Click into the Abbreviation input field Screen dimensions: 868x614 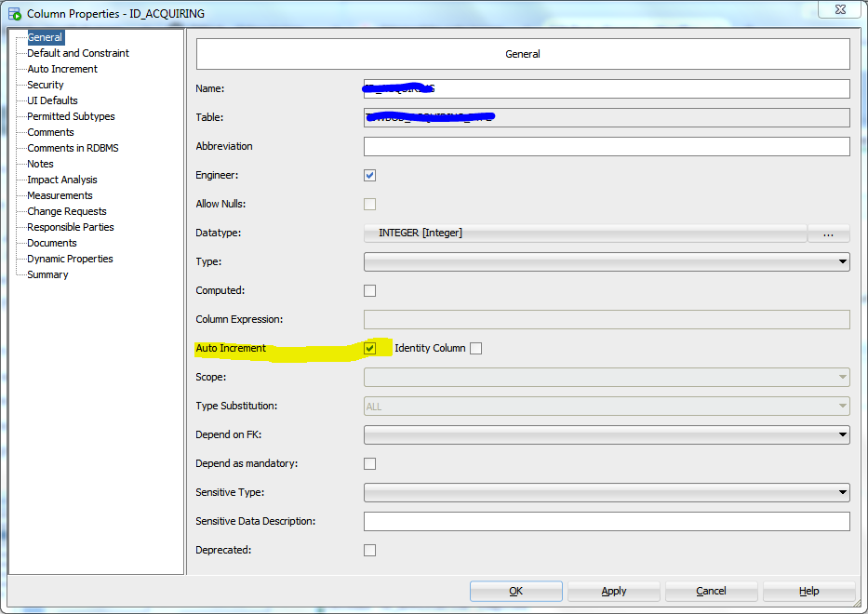(605, 146)
